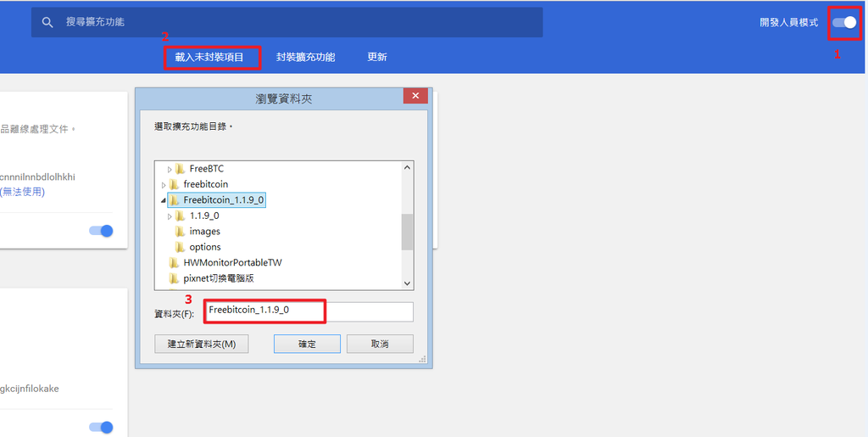The width and height of the screenshot is (868, 437).
Task: Click the 取消 button
Action: (x=380, y=344)
